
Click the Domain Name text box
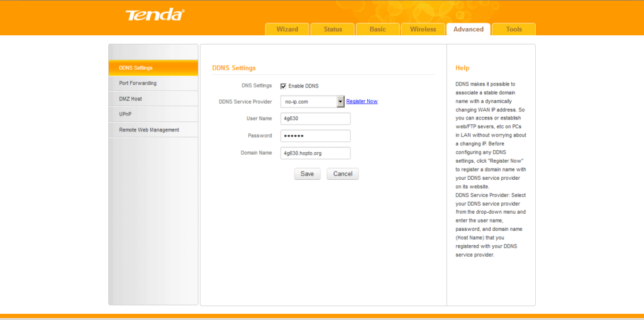315,153
